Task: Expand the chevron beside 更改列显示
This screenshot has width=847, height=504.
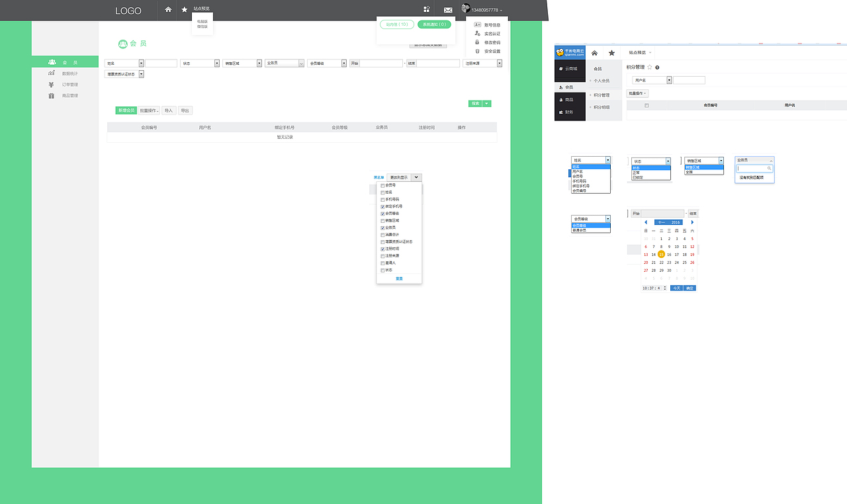Action: [x=416, y=177]
